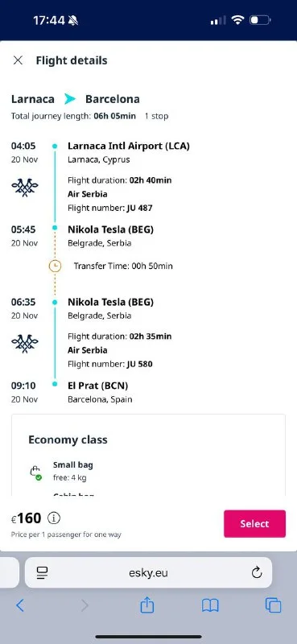The image size is (297, 644).
Task: Close the Flight details panel
Action: point(18,60)
